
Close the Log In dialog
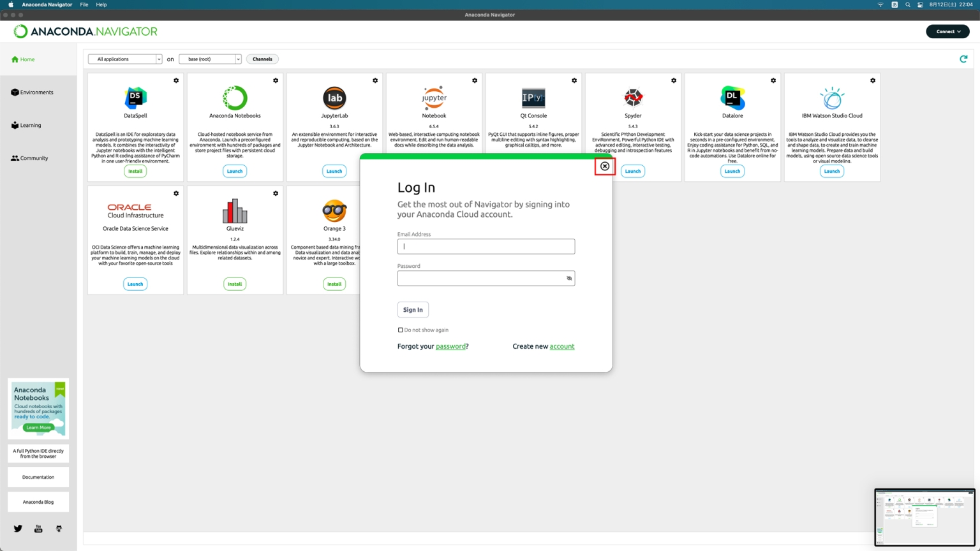click(x=604, y=166)
